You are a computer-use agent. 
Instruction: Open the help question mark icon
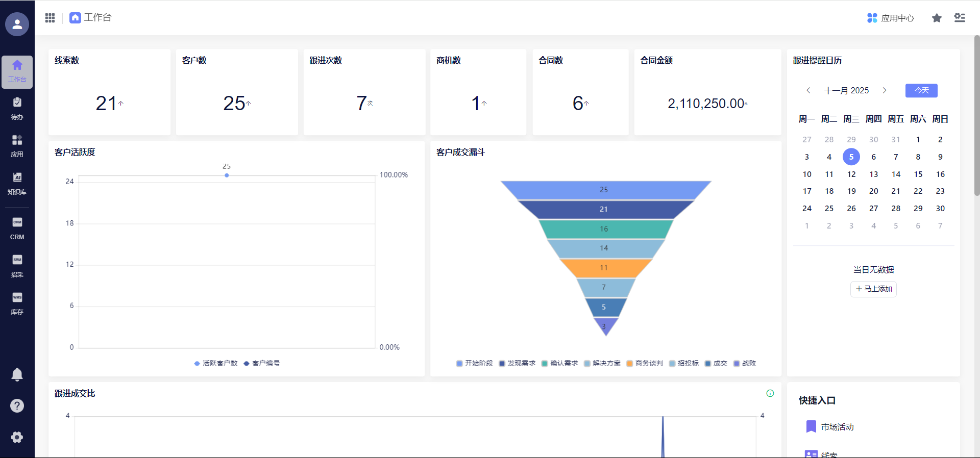point(17,406)
